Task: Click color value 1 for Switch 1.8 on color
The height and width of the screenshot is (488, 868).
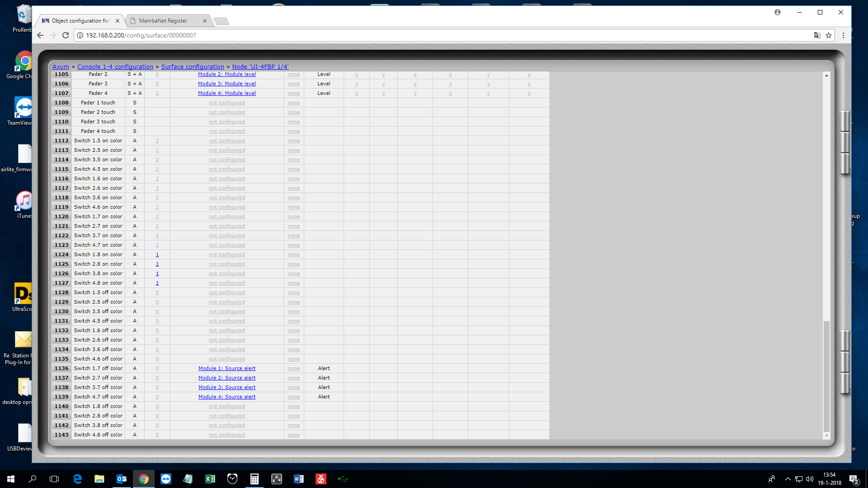Action: click(x=157, y=254)
